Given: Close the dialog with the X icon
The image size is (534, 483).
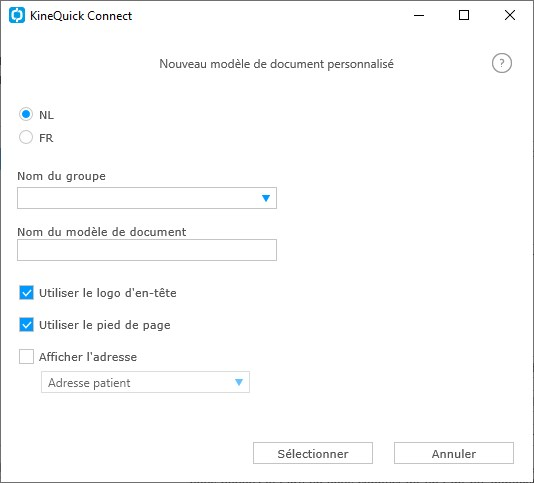Looking at the screenshot, I should tap(510, 15).
